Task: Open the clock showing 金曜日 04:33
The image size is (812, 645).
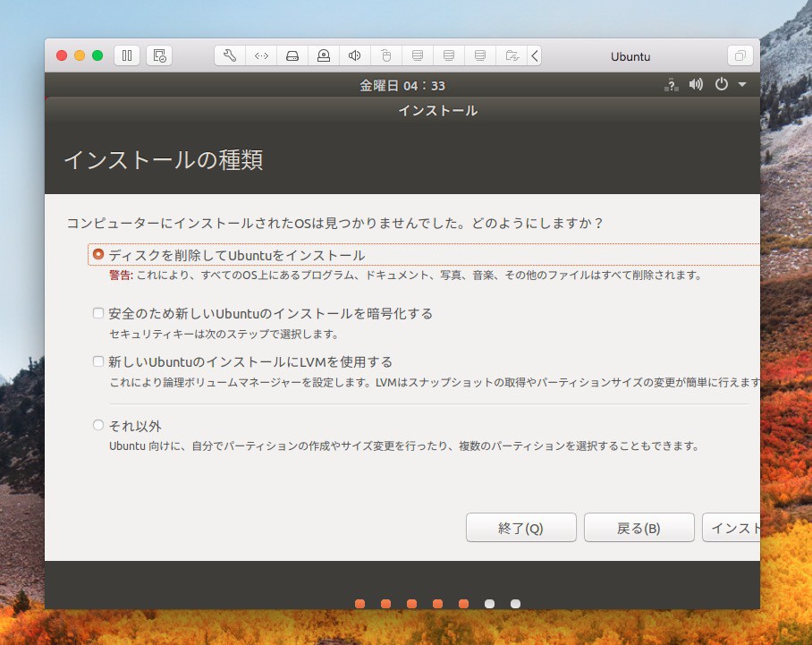Action: coord(402,86)
